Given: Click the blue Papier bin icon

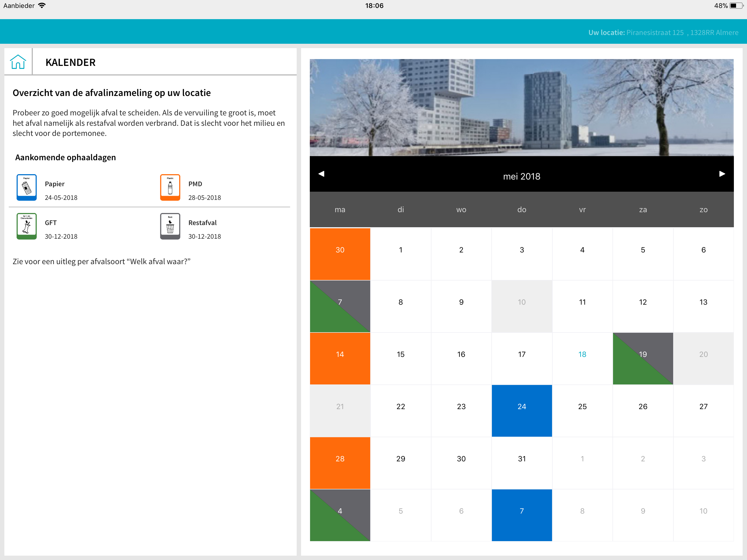Looking at the screenshot, I should pos(27,187).
